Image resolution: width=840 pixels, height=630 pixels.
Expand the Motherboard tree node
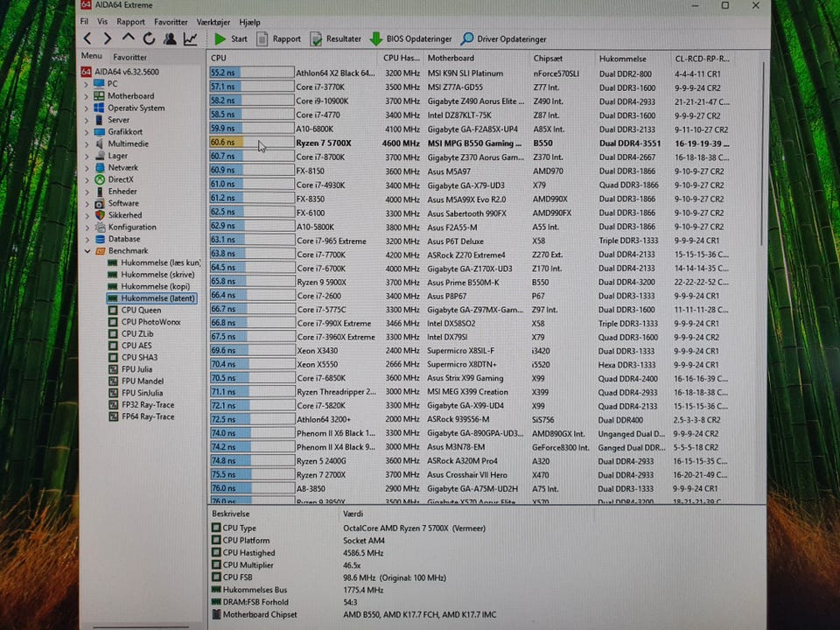coord(87,96)
